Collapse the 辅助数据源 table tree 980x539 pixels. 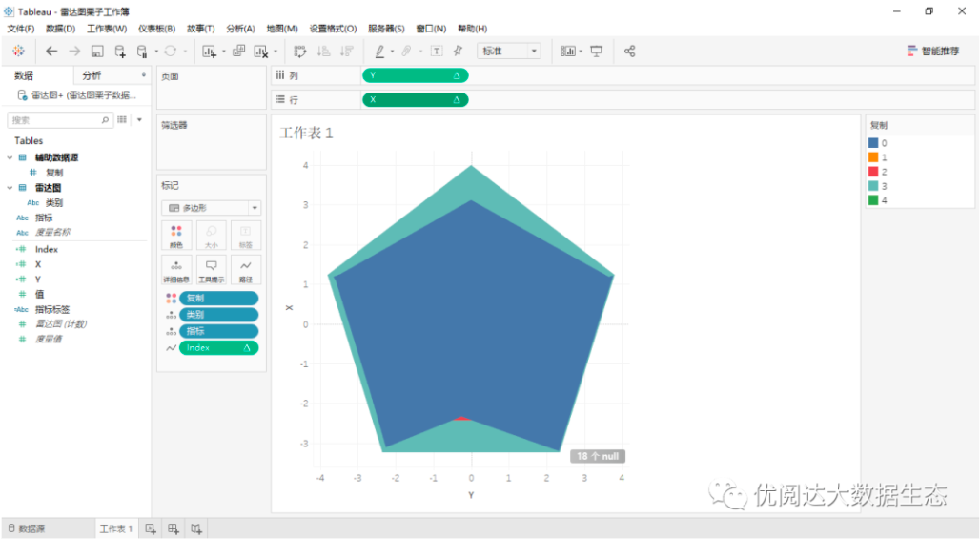click(10, 157)
